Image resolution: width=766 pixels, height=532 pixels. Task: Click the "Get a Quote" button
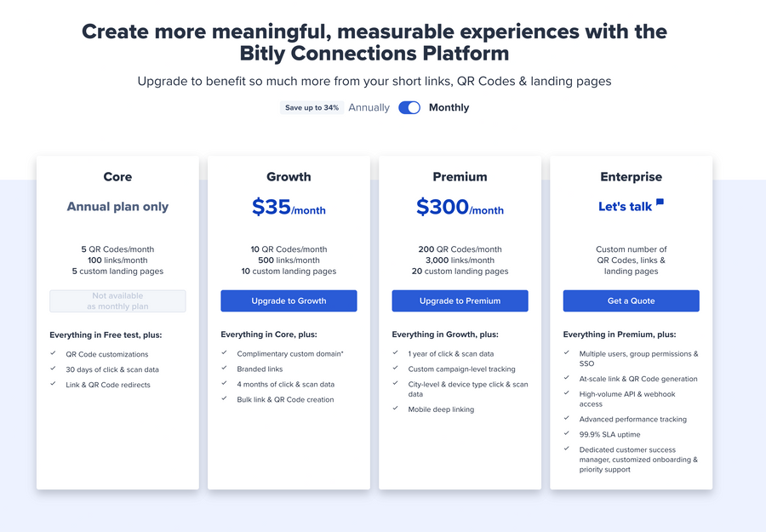coord(631,300)
